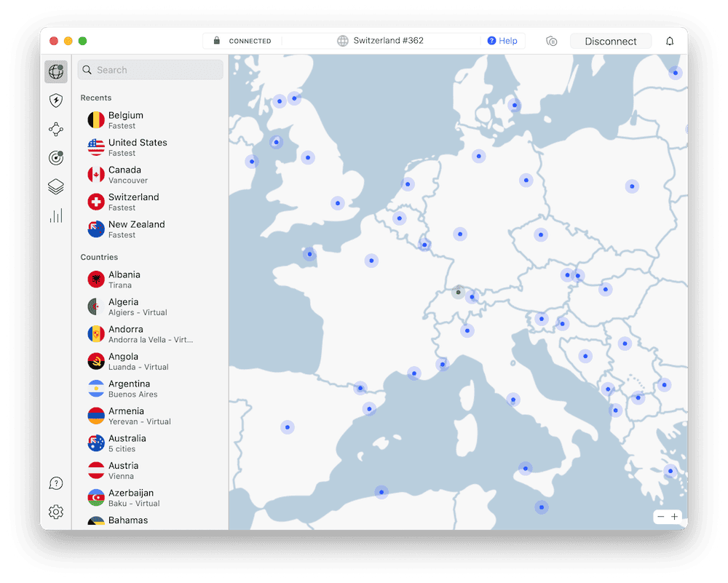Viewport: 728px width, 583px height.
Task: Choose the Australia 5 cities label
Action: [x=122, y=449]
